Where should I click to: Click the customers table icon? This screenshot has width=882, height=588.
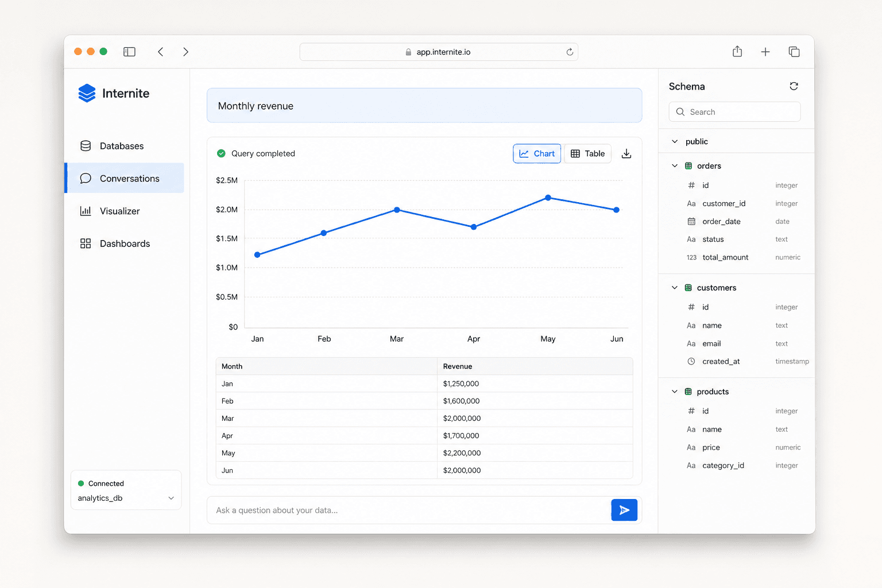click(x=688, y=288)
